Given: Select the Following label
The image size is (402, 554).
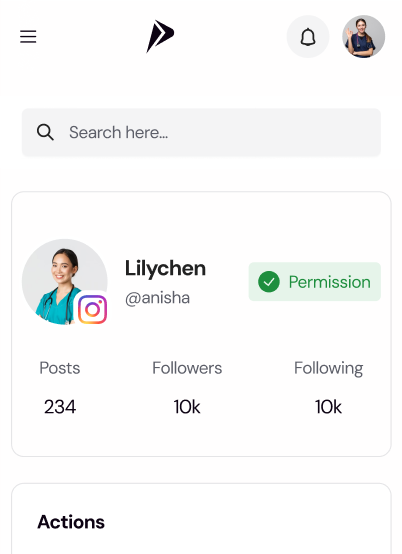Looking at the screenshot, I should coord(329,369).
